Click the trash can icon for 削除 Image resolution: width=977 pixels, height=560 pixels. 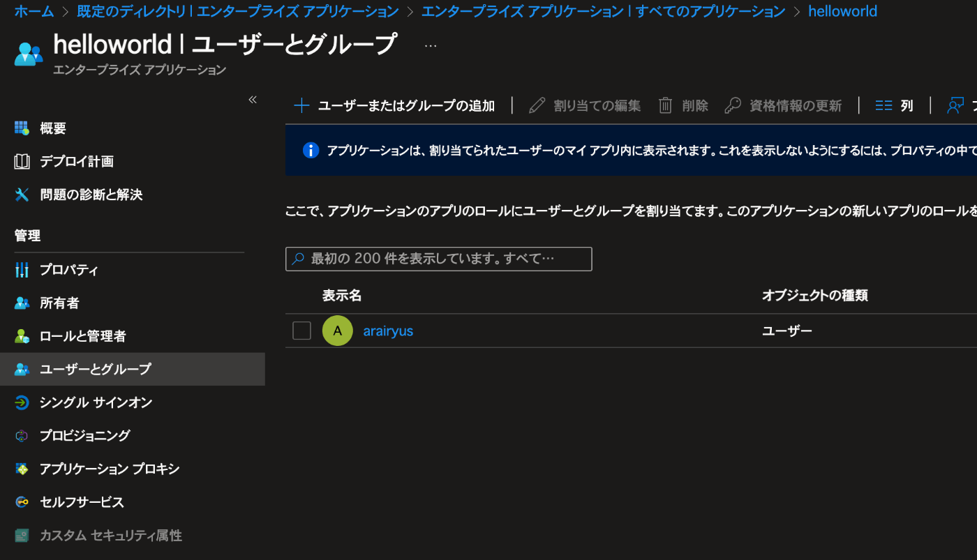(x=666, y=105)
